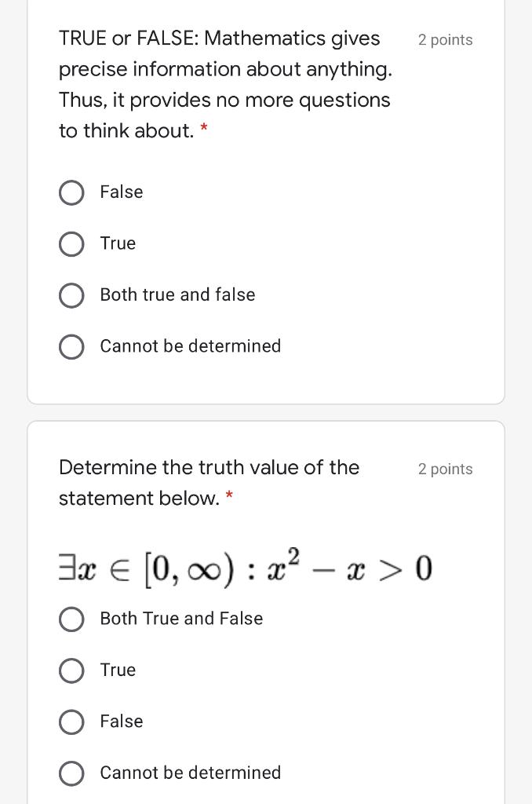
Task: Choose "Both true and false" in the first question
Action: pyautogui.click(x=71, y=295)
